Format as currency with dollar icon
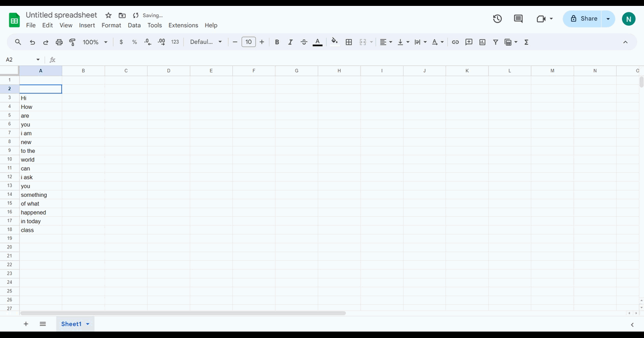 coord(121,42)
